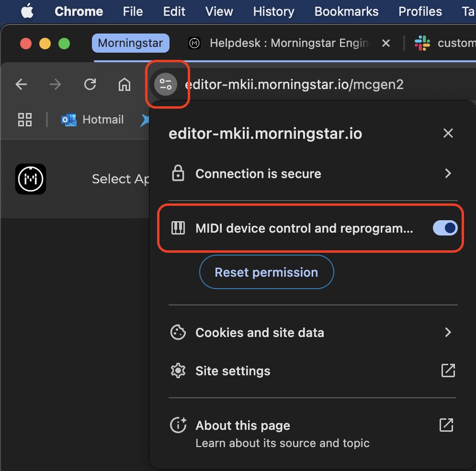Screen dimensions: 476x471
Task: Expand Connection is secure details
Action: click(448, 173)
